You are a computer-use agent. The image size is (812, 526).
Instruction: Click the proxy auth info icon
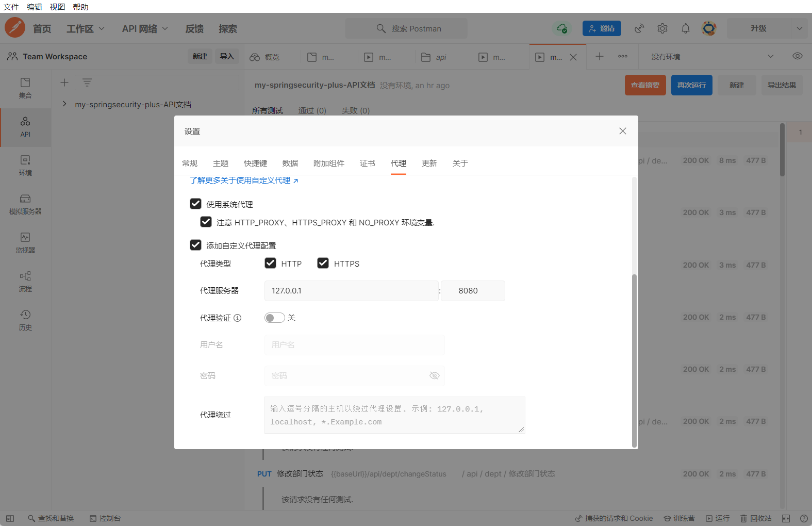click(238, 318)
